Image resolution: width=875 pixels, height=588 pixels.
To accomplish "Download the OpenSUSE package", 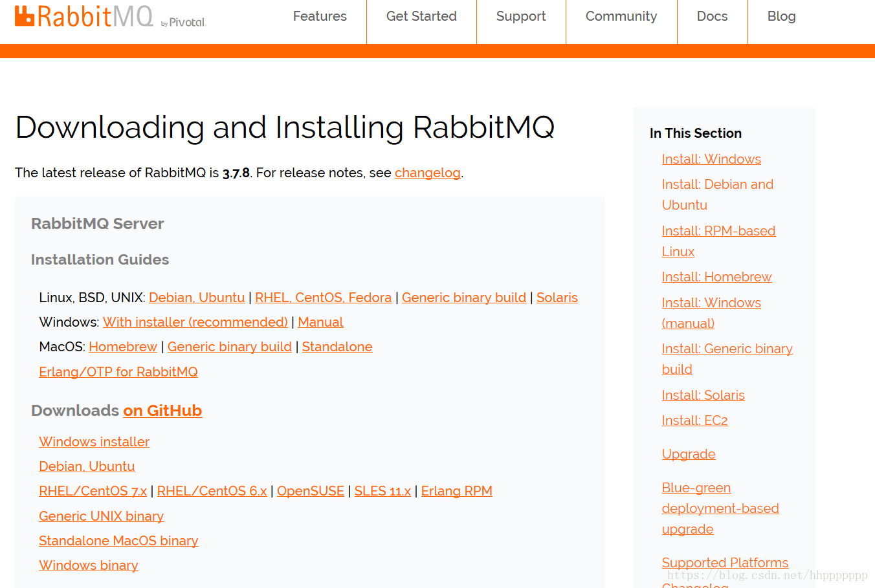I will (311, 491).
